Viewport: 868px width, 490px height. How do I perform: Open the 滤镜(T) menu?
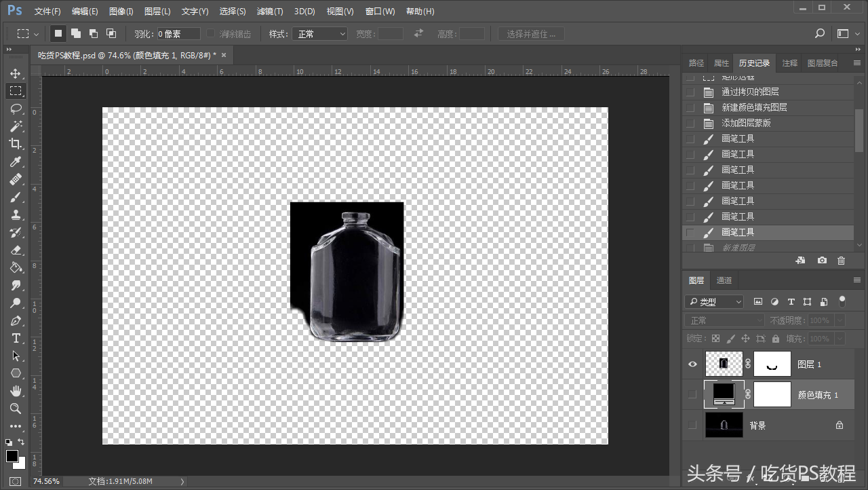[270, 12]
